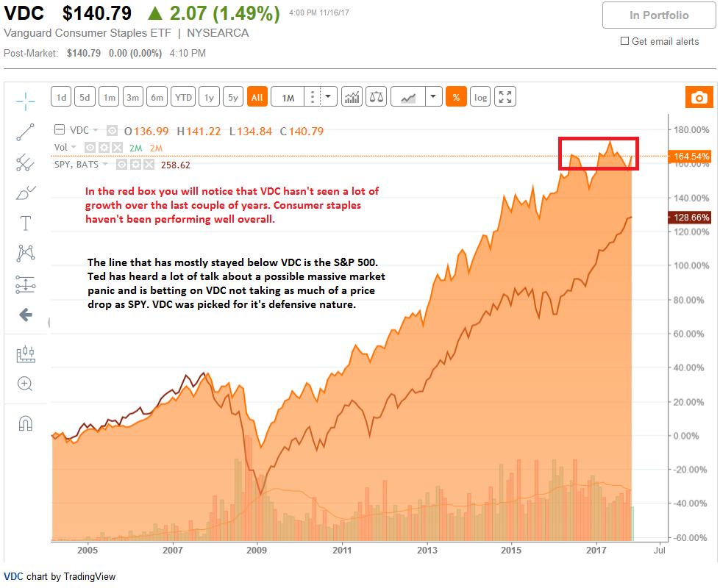The image size is (720, 588).
Task: Click the zoom in magnifier tool
Action: tap(26, 384)
